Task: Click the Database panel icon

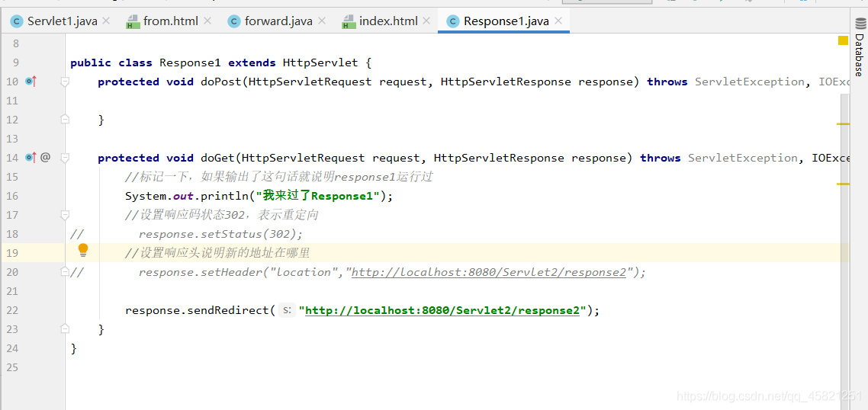Action: coord(859,24)
